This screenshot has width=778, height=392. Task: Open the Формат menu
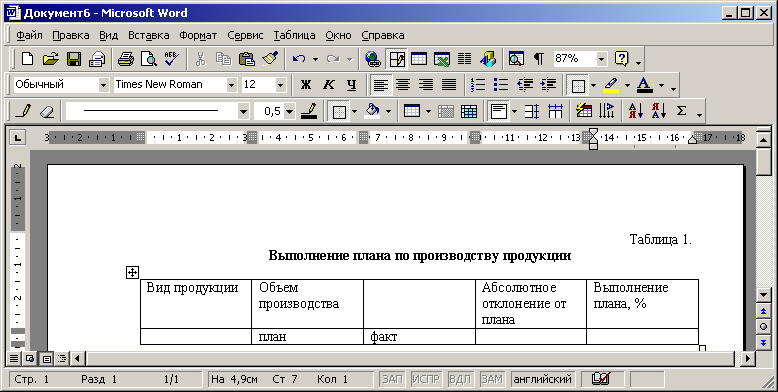pos(198,35)
